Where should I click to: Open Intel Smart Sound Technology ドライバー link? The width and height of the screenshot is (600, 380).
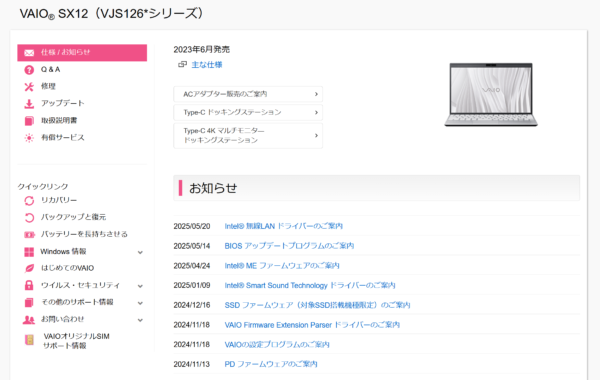coord(310,285)
